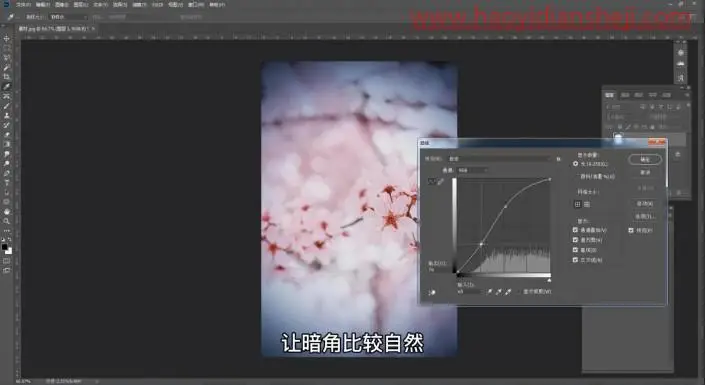
Task: Select the Rectangular Marquee tool
Action: [x=6, y=48]
